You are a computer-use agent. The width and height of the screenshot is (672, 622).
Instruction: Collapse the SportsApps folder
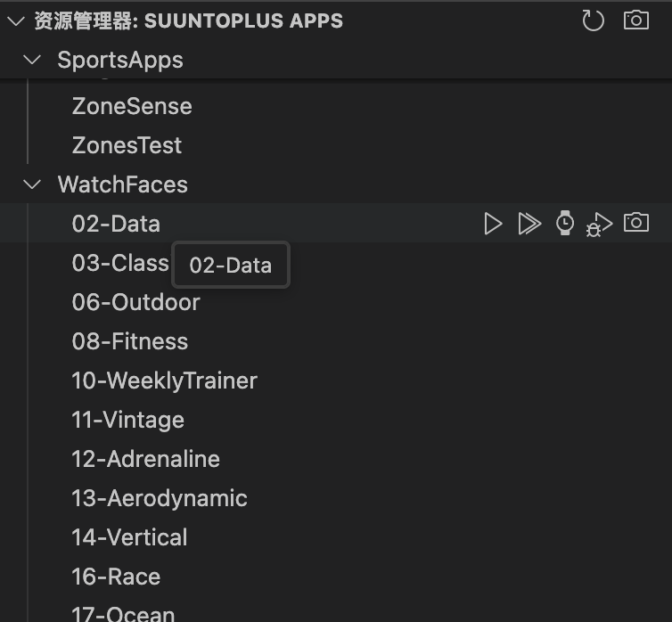click(x=32, y=60)
